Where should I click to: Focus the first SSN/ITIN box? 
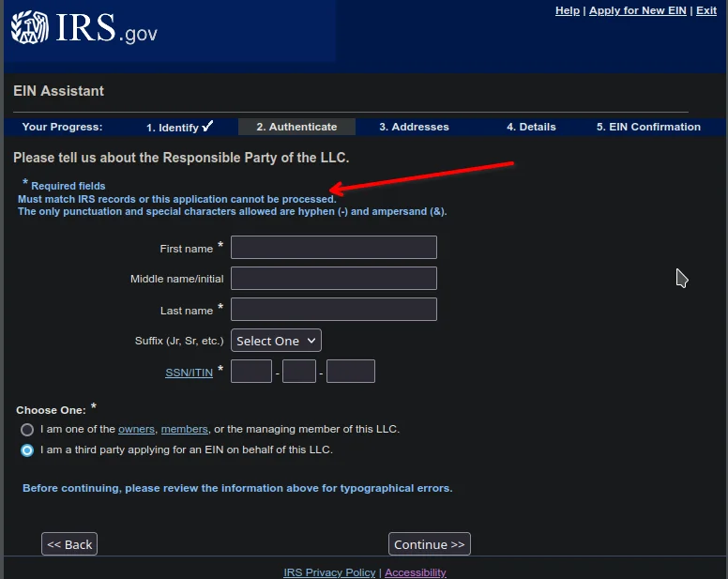tap(251, 371)
